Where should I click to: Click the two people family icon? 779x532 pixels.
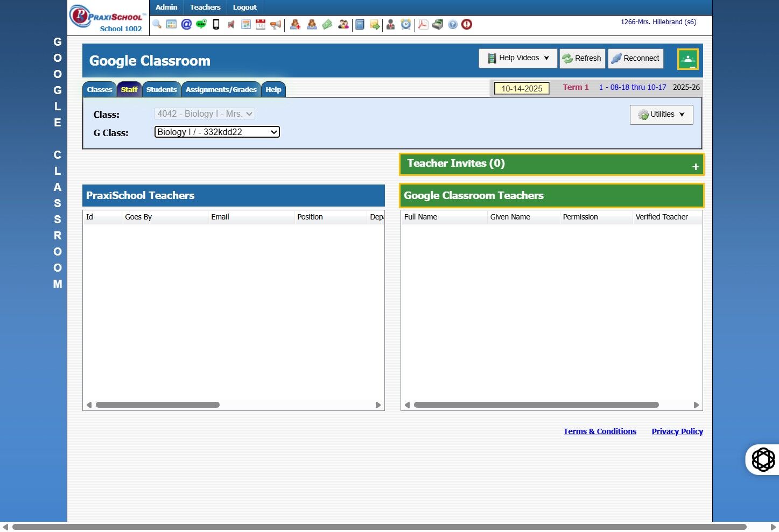tap(343, 24)
